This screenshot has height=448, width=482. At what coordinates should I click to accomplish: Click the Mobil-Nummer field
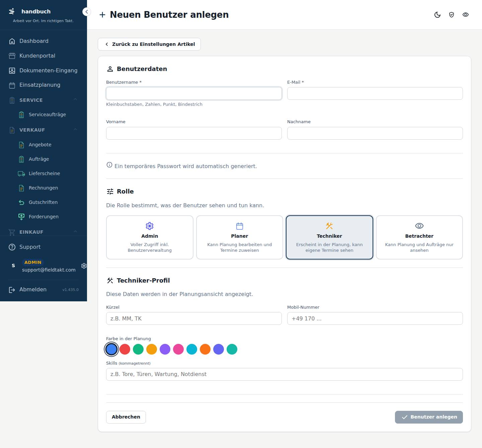pyautogui.click(x=375, y=318)
